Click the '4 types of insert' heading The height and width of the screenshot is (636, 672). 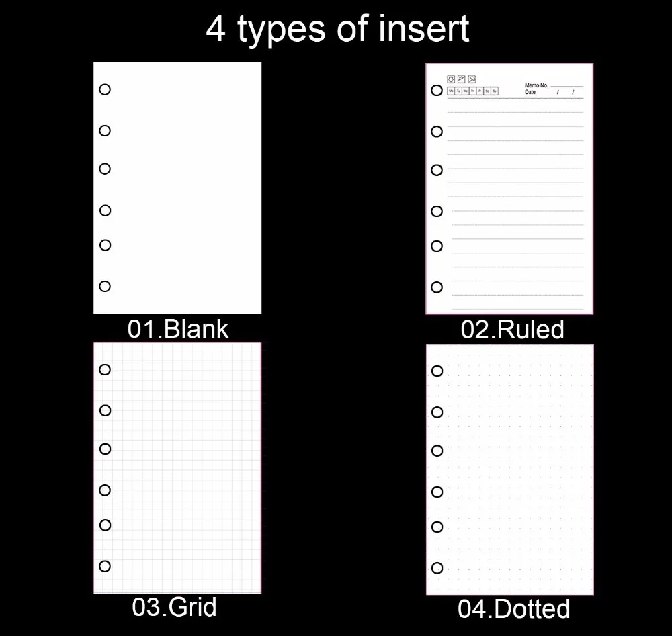338,29
